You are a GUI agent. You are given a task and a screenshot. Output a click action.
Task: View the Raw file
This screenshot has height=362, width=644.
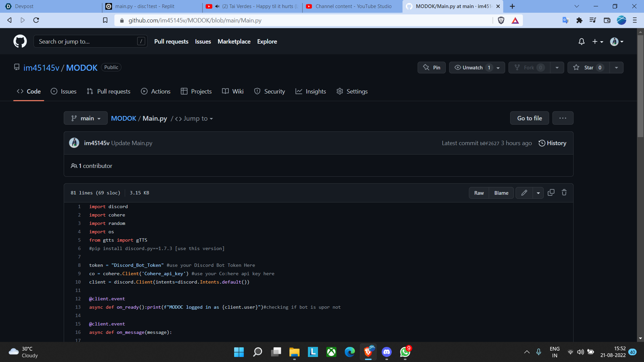coord(479,193)
